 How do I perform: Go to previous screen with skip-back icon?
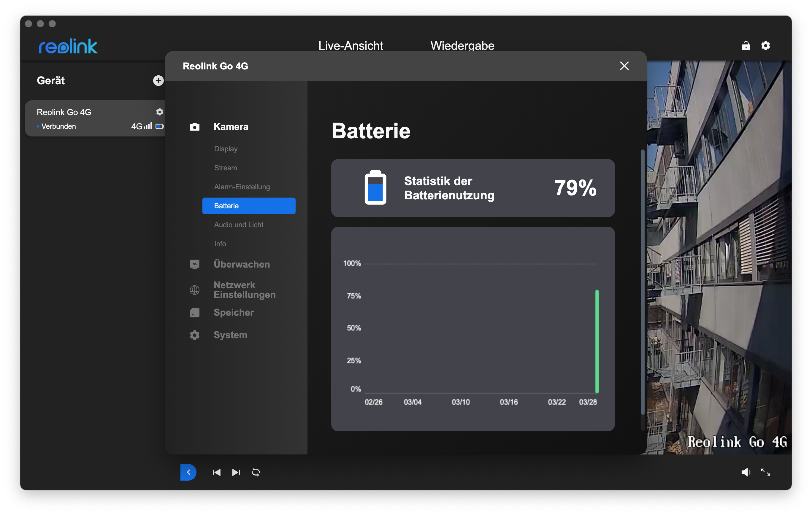click(216, 472)
